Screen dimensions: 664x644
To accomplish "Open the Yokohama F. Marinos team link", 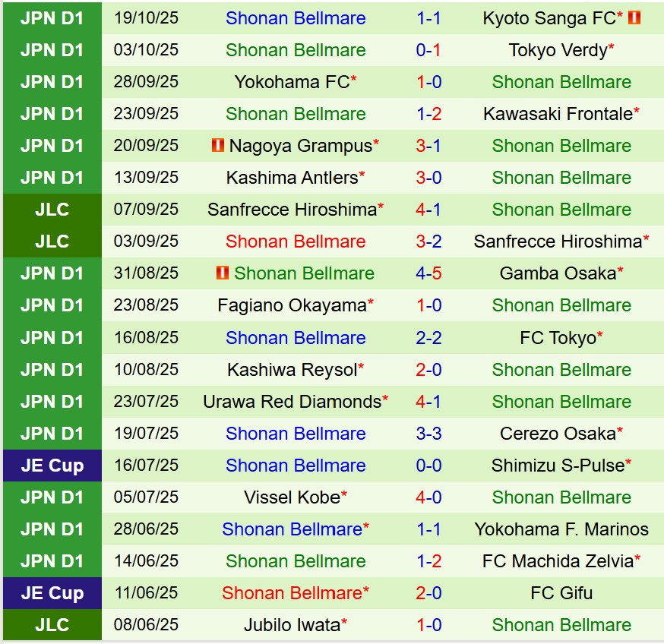I will pyautogui.click(x=561, y=529).
